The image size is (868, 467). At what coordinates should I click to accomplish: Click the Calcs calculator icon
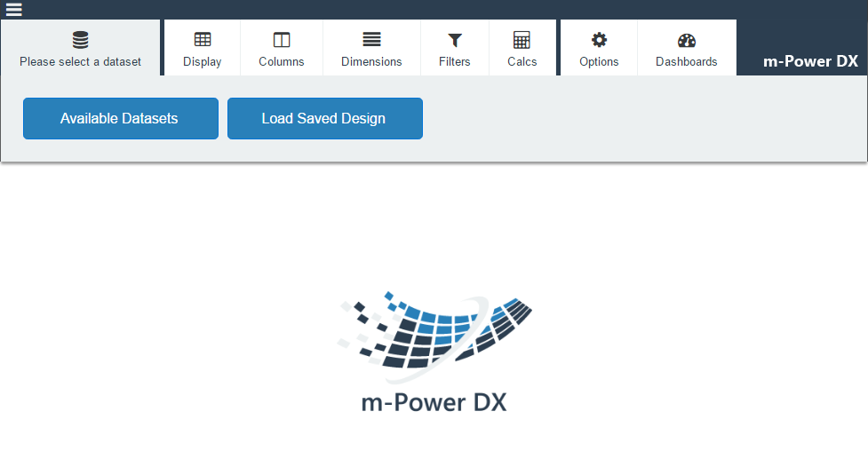[522, 40]
